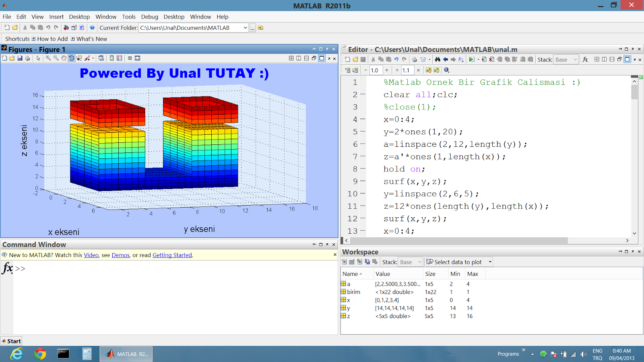
Task: Go up one folder level icon
Action: tap(261, 28)
